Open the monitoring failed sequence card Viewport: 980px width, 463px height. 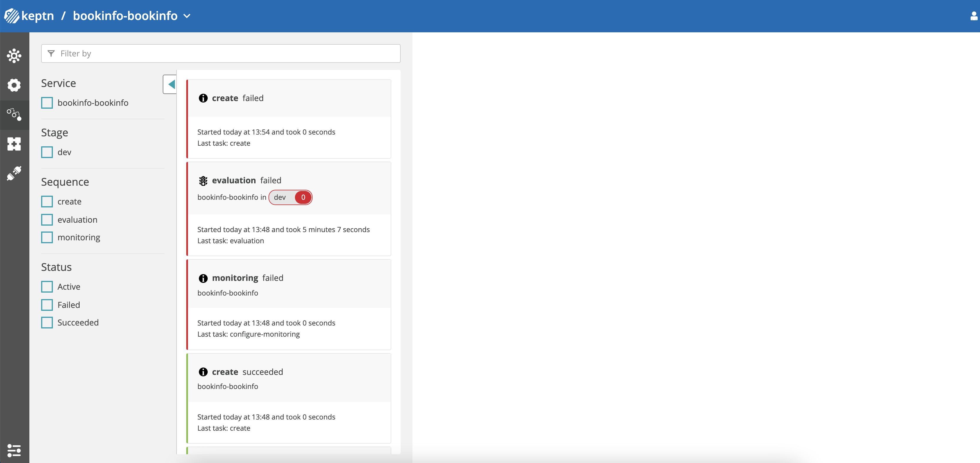(289, 304)
